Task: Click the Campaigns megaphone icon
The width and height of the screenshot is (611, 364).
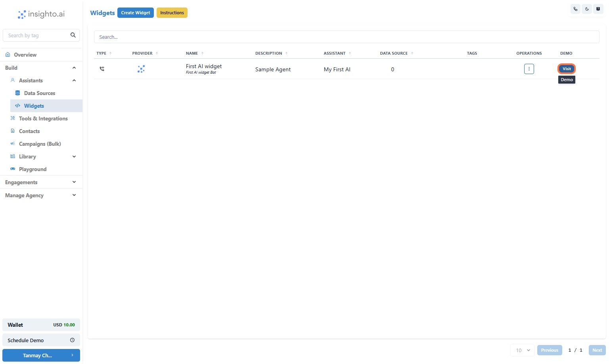Action: (13, 144)
